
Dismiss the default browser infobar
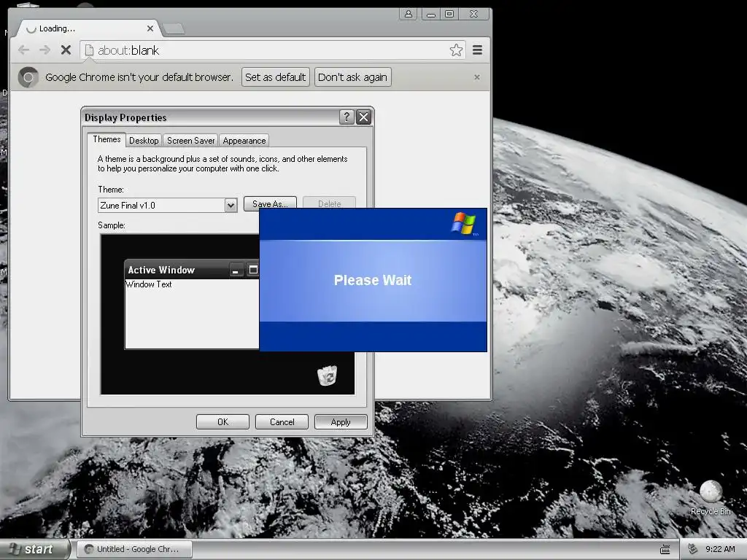click(477, 77)
